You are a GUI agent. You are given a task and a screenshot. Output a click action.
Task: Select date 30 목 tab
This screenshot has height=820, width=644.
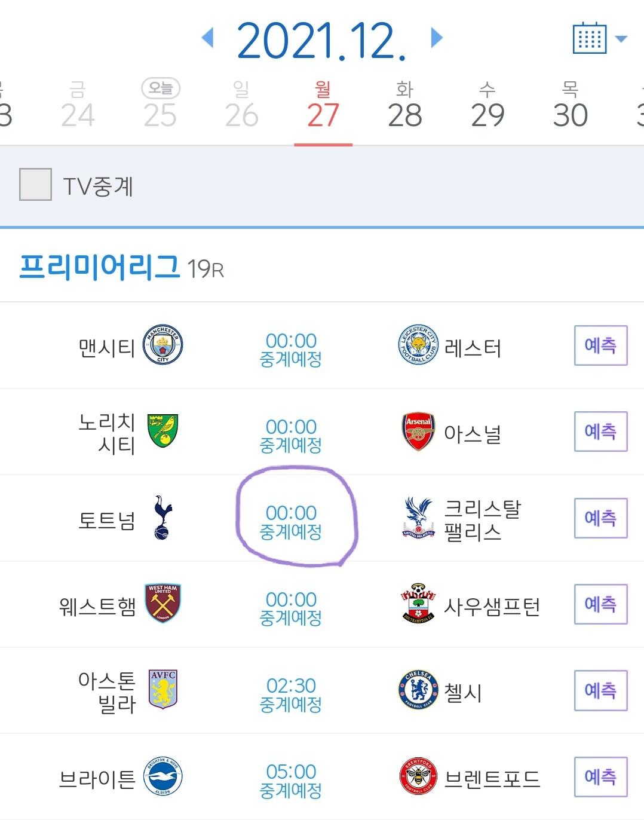point(570,106)
